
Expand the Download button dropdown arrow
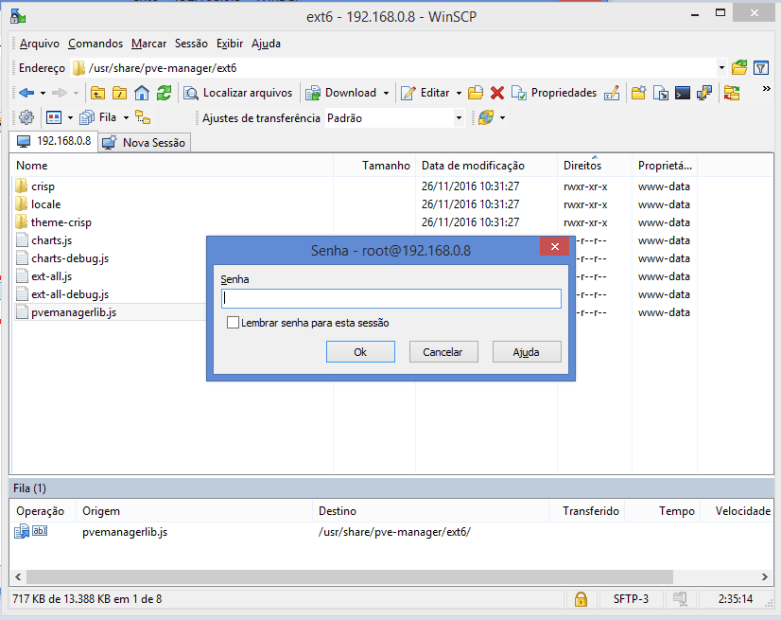pyautogui.click(x=386, y=93)
